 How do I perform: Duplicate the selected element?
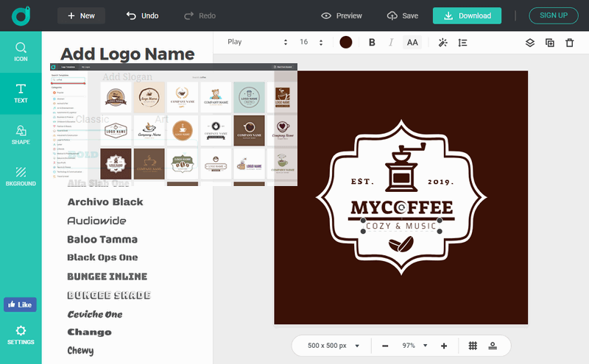pos(549,43)
